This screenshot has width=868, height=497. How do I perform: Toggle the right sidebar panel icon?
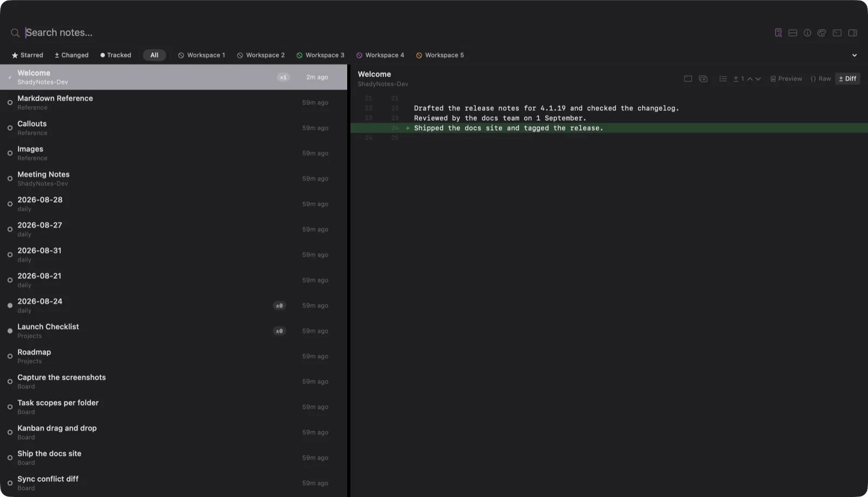[852, 33]
